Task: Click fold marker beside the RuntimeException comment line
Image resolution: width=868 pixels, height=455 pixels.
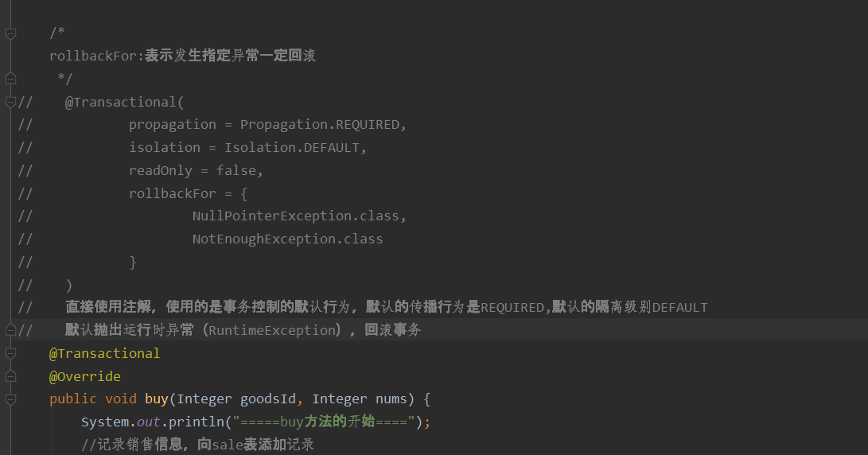Action: point(10,330)
